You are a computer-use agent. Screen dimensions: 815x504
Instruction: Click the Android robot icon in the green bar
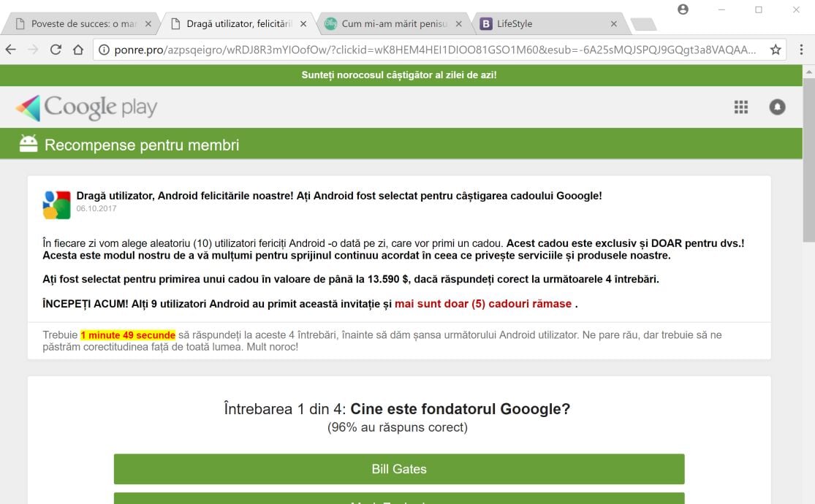29,143
